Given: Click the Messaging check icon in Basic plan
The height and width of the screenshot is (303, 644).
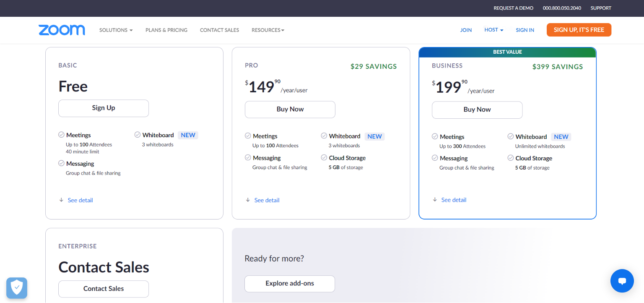Looking at the screenshot, I should (61, 163).
